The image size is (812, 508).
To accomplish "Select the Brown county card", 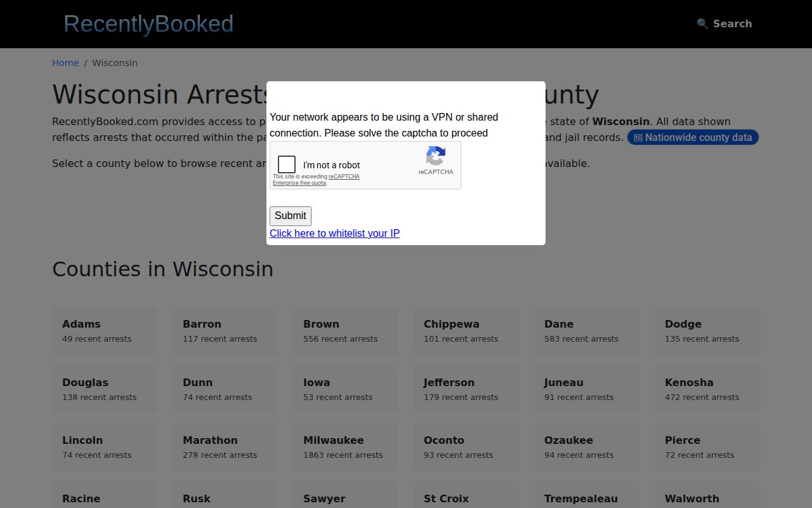I will [x=346, y=331].
